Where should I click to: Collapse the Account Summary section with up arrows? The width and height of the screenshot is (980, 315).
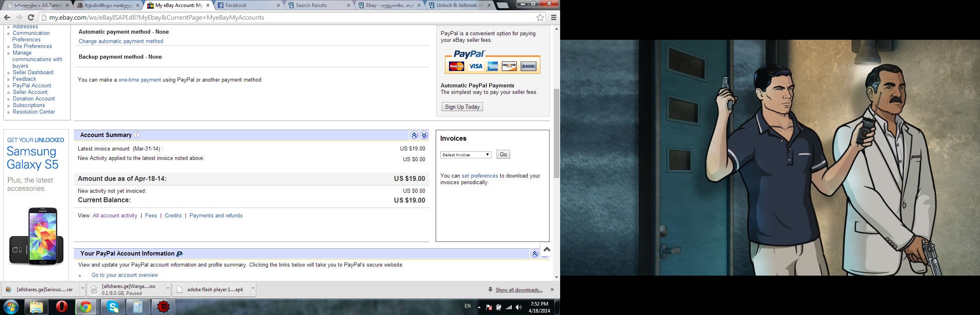(x=414, y=135)
